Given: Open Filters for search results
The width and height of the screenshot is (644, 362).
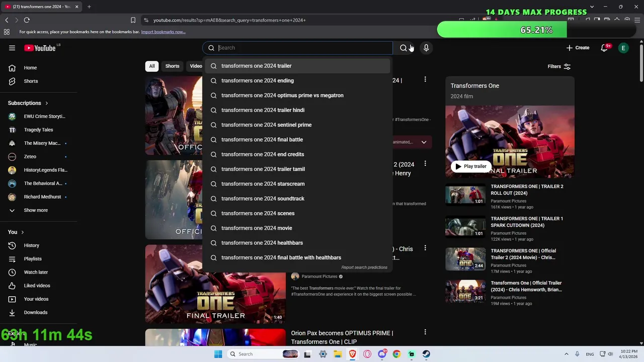Looking at the screenshot, I should [x=559, y=66].
